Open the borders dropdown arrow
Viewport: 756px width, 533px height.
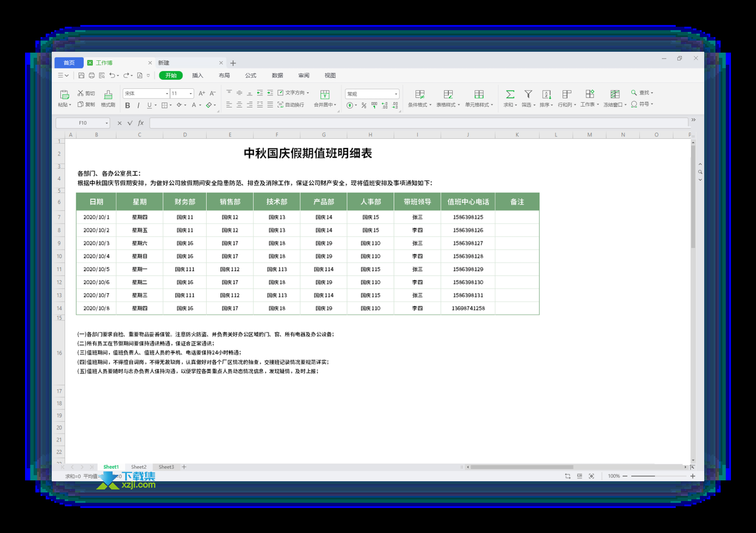(171, 105)
